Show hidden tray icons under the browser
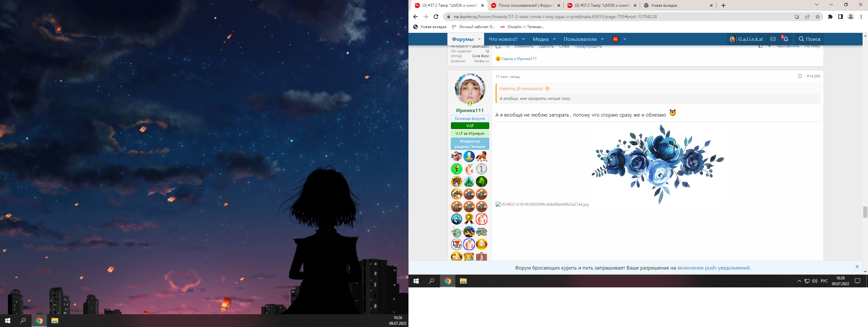 click(x=799, y=281)
